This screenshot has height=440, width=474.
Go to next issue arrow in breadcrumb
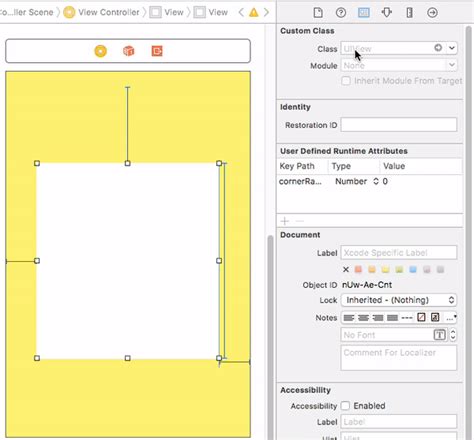[266, 13]
